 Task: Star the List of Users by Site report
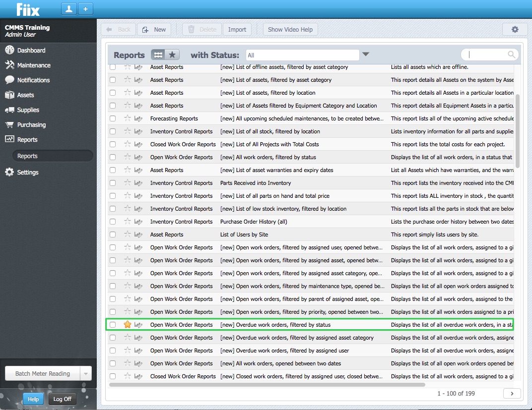coord(128,234)
